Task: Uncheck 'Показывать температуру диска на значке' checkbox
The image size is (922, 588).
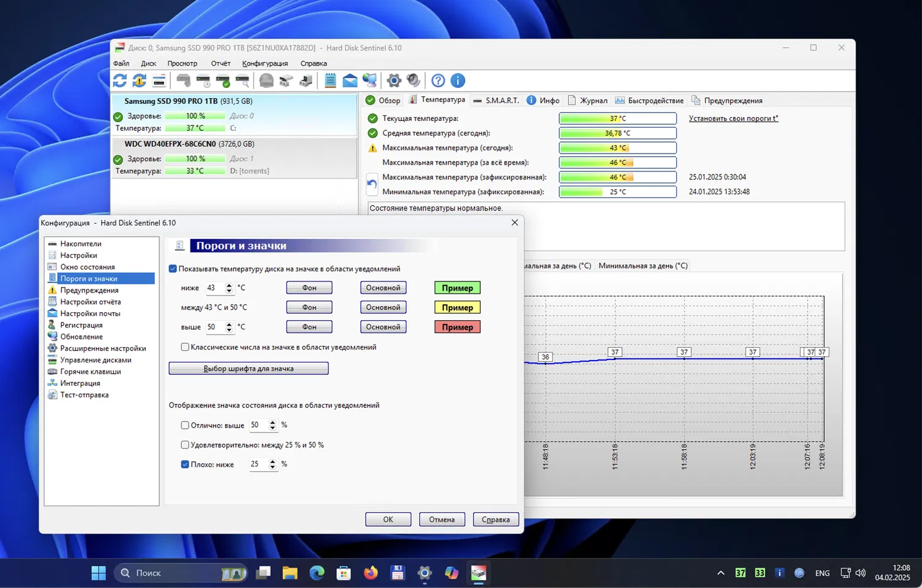Action: [173, 269]
